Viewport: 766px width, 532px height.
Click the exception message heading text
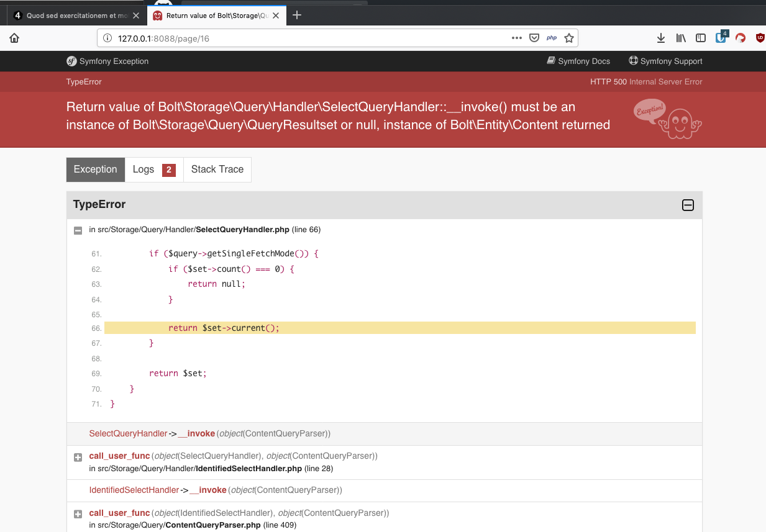pyautogui.click(x=338, y=116)
